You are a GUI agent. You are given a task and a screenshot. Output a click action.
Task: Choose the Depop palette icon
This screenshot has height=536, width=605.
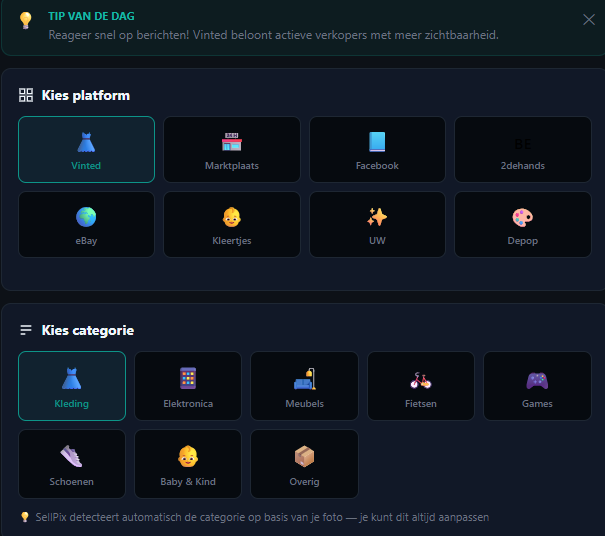[x=522, y=217]
